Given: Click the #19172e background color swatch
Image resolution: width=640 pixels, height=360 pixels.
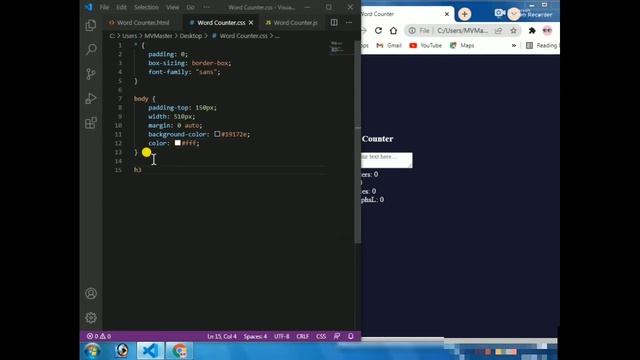Looking at the screenshot, I should click(x=217, y=134).
